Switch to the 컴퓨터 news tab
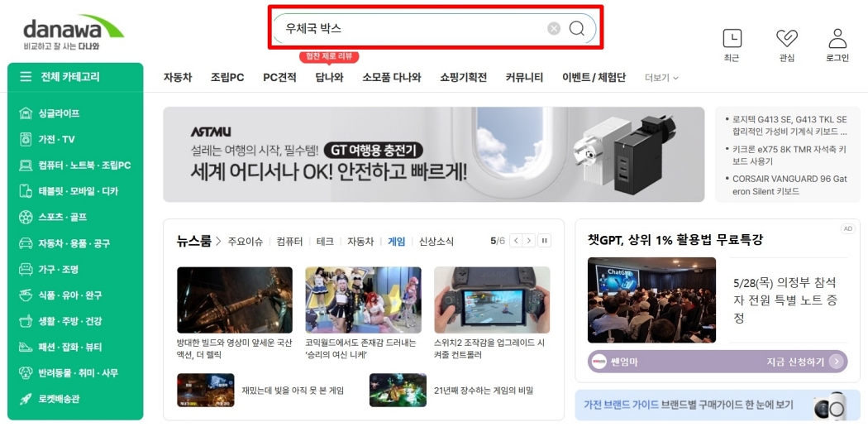Viewport: 868px width, 427px height. pos(289,242)
